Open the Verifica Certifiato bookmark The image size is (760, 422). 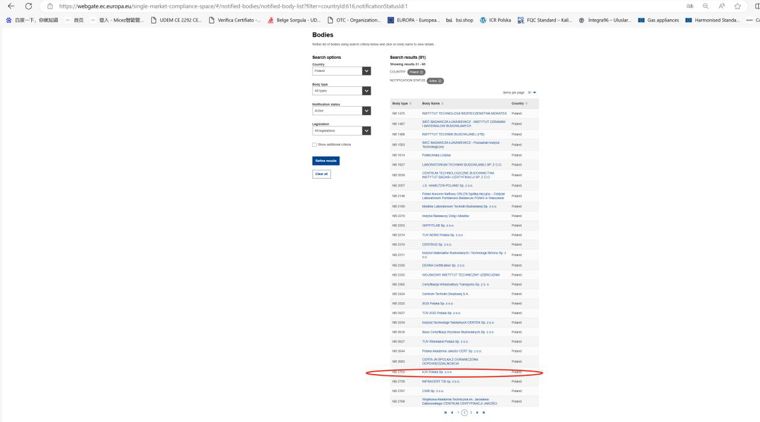pos(235,20)
